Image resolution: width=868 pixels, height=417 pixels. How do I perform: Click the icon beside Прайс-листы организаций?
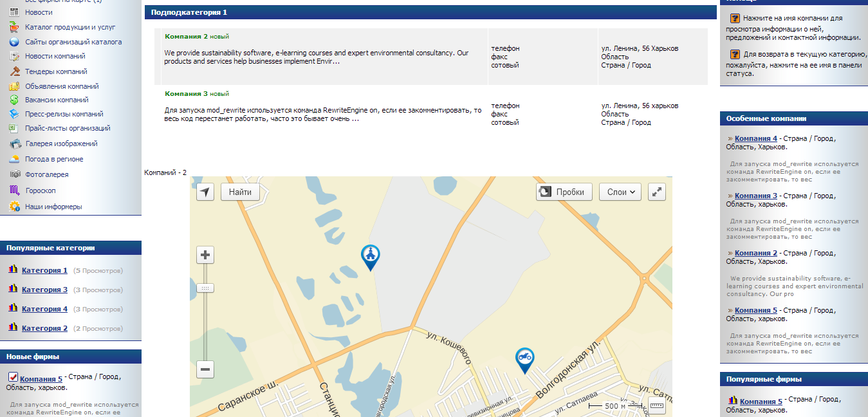(x=14, y=128)
